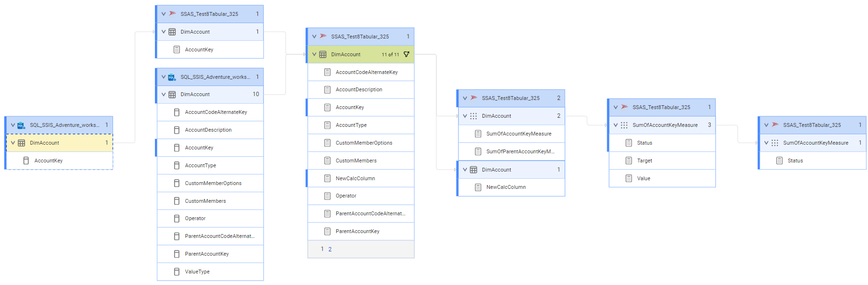
Task: Select CustomMemberOptions in DimAccount 11 of 11 list
Action: [361, 143]
